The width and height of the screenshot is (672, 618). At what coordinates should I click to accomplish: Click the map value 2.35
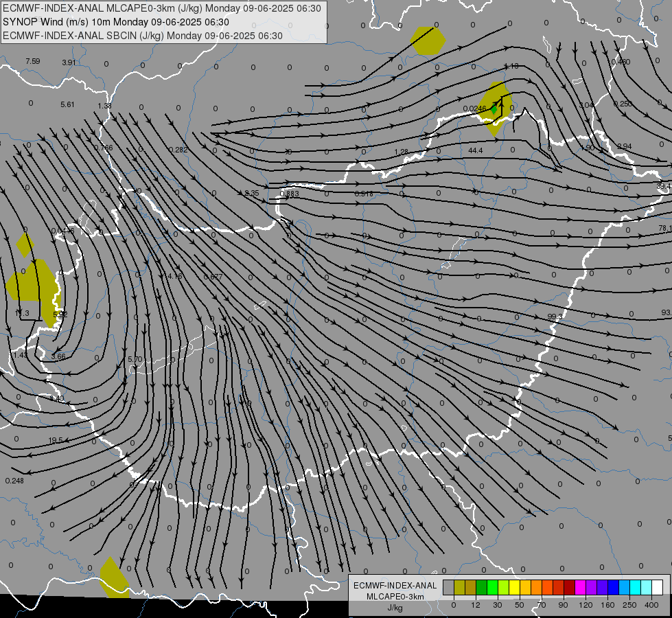252,194
